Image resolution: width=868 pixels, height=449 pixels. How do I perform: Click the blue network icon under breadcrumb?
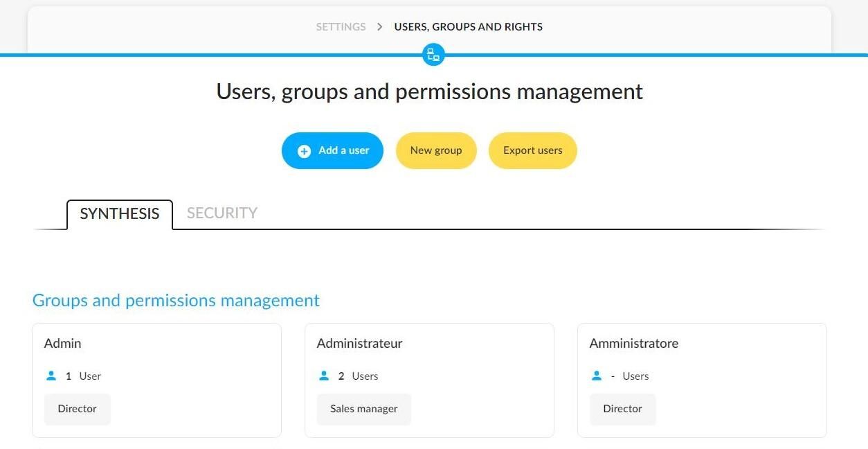pyautogui.click(x=433, y=55)
